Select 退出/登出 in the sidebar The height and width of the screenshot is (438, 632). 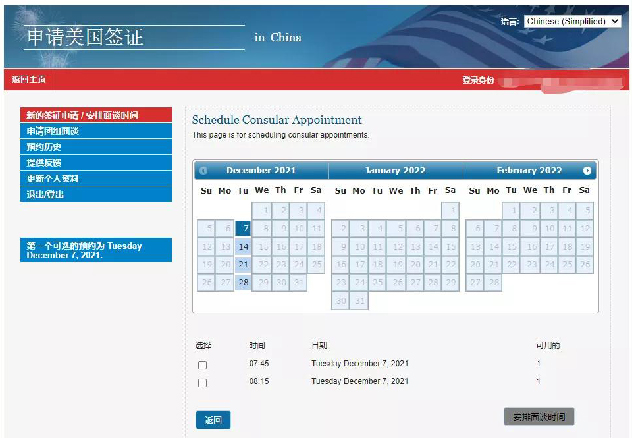tap(96, 194)
